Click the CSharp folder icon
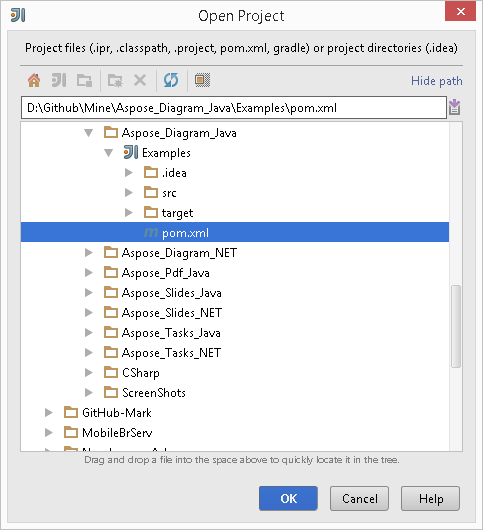The image size is (483, 530). (x=111, y=372)
